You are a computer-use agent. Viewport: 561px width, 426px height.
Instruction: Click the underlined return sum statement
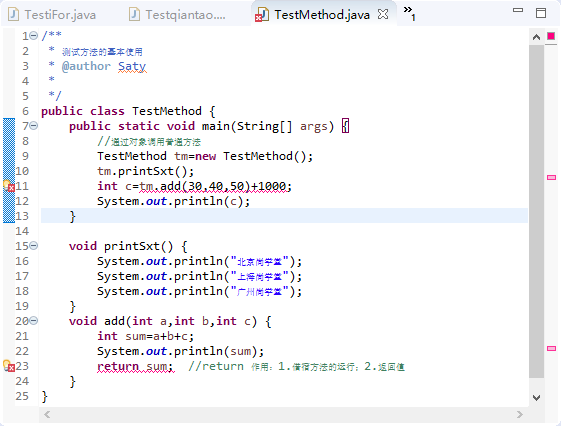(x=136, y=366)
